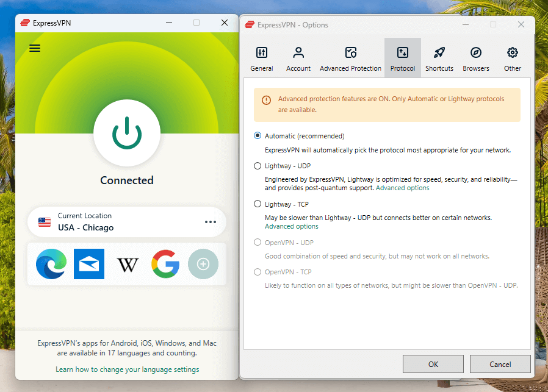This screenshot has width=548, height=392.
Task: Open the language settings help link
Action: pyautogui.click(x=127, y=369)
